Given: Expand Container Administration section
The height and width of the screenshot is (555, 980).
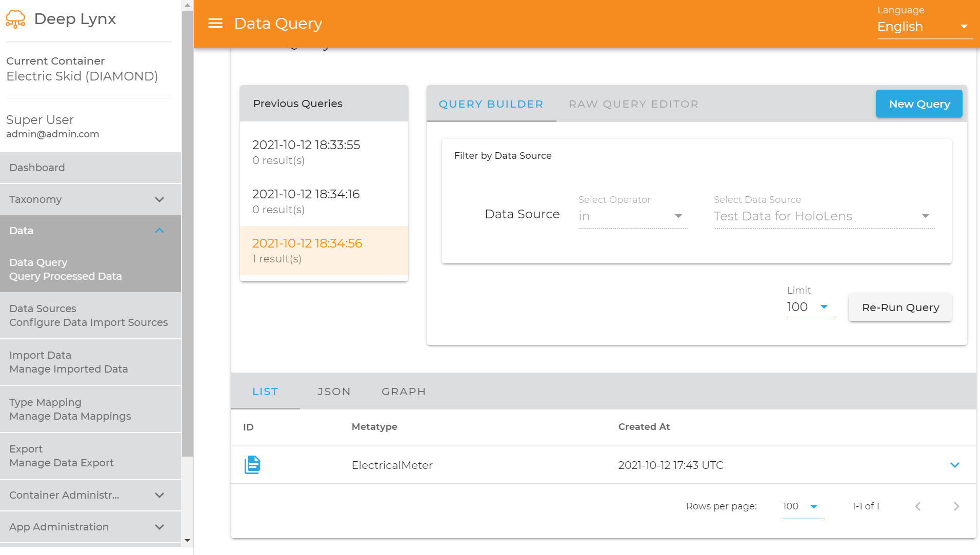Looking at the screenshot, I should 91,495.
